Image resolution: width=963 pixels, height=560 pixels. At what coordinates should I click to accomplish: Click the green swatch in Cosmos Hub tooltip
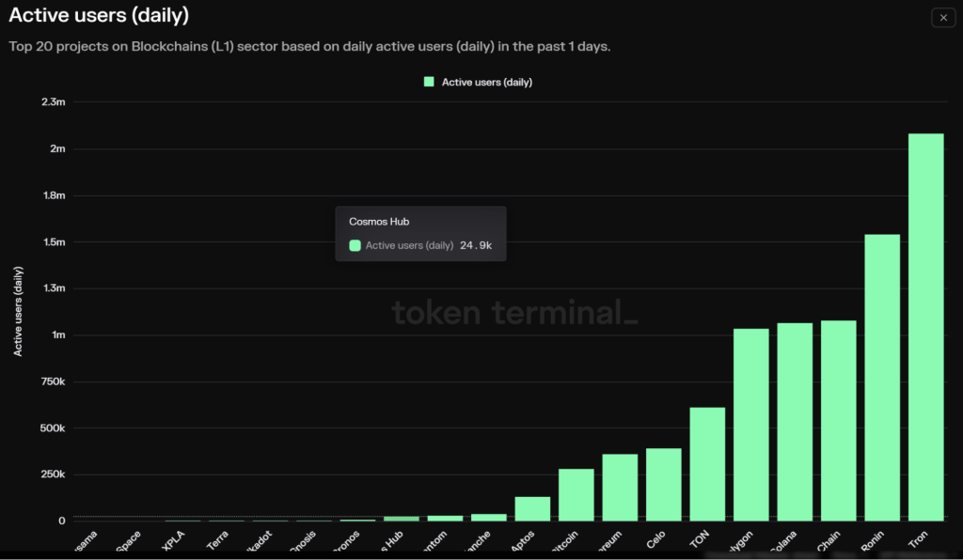[x=355, y=245]
